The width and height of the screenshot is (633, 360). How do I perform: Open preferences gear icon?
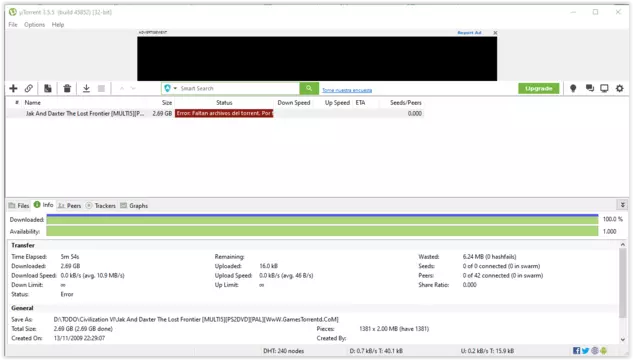(x=619, y=88)
